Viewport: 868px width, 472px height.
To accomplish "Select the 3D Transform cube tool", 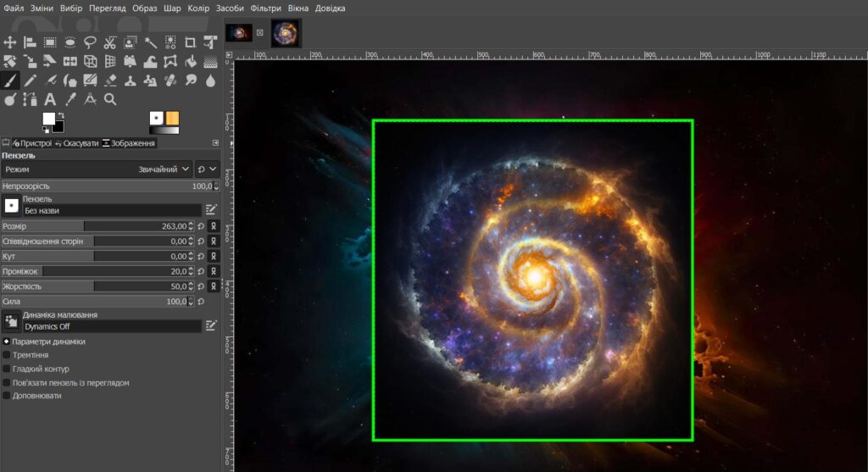I will click(x=90, y=61).
